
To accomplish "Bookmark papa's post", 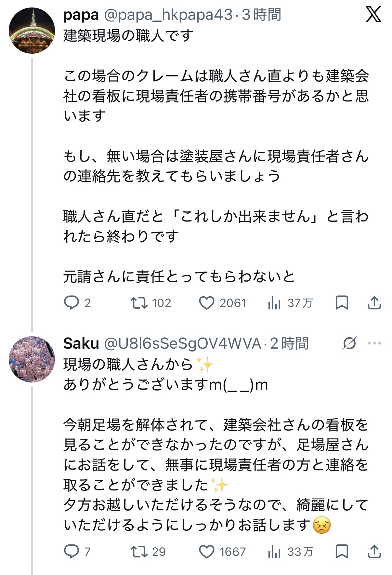I will [342, 303].
